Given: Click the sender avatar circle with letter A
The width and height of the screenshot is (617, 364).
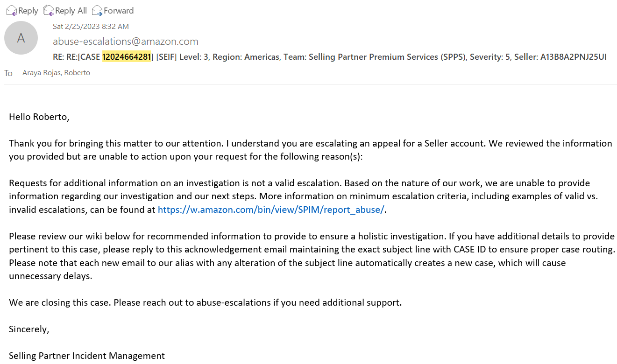Looking at the screenshot, I should (21, 38).
